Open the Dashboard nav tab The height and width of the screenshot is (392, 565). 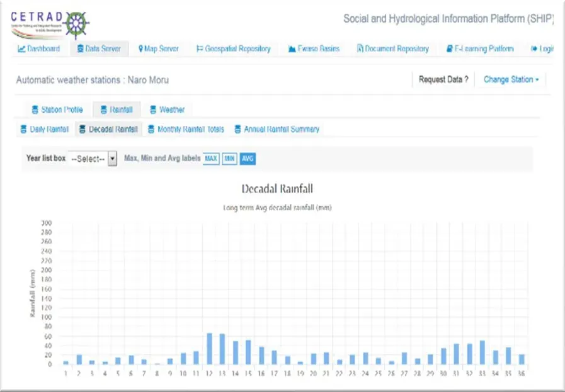coord(39,49)
